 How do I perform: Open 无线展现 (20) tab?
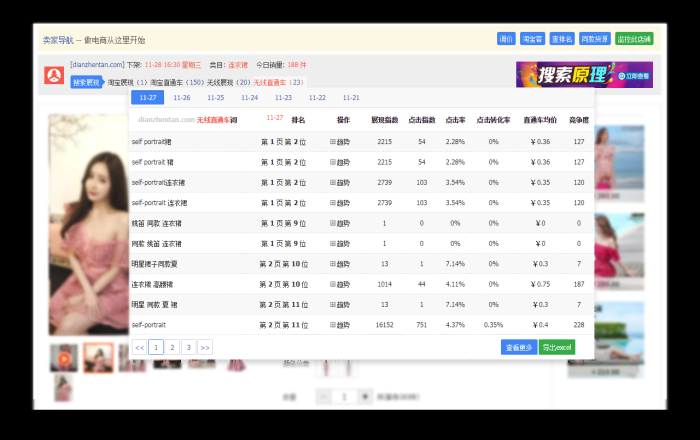pyautogui.click(x=229, y=83)
